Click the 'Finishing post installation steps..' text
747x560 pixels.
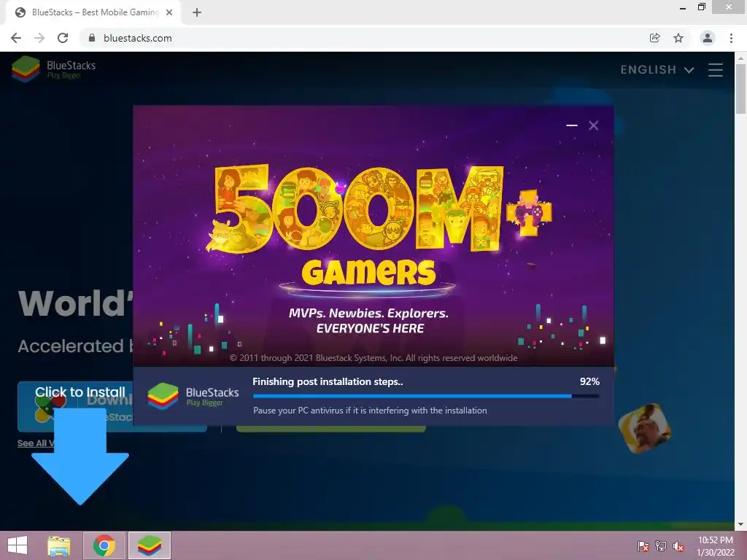[328, 381]
